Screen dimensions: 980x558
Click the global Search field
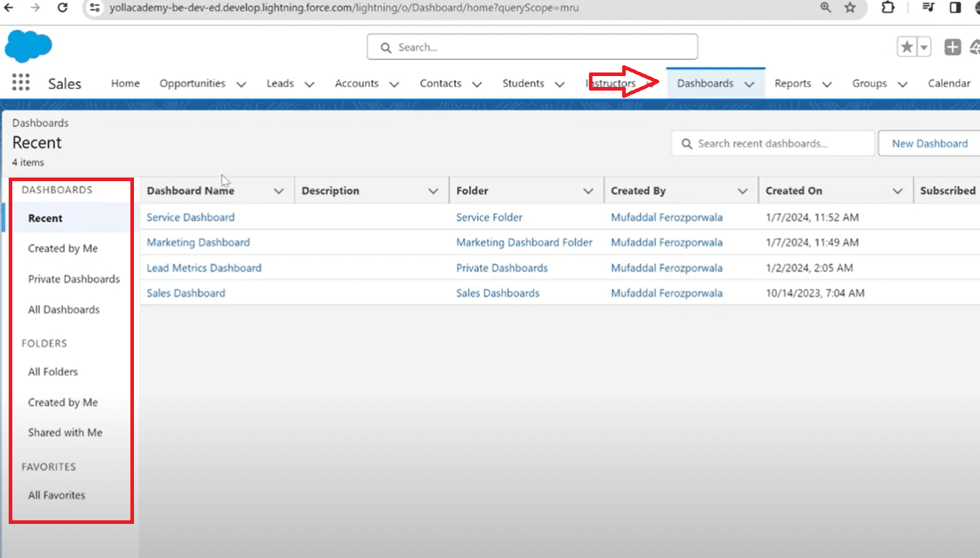(532, 47)
